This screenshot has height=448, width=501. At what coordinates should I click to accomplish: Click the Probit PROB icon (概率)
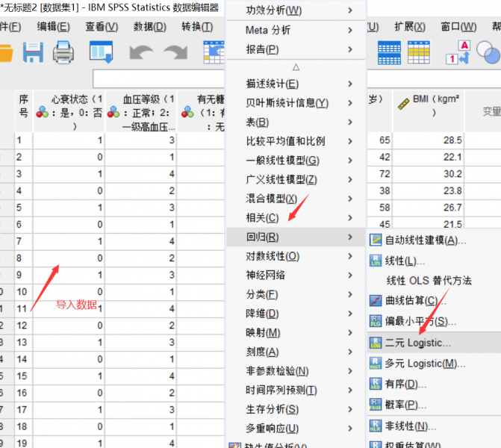tap(376, 405)
